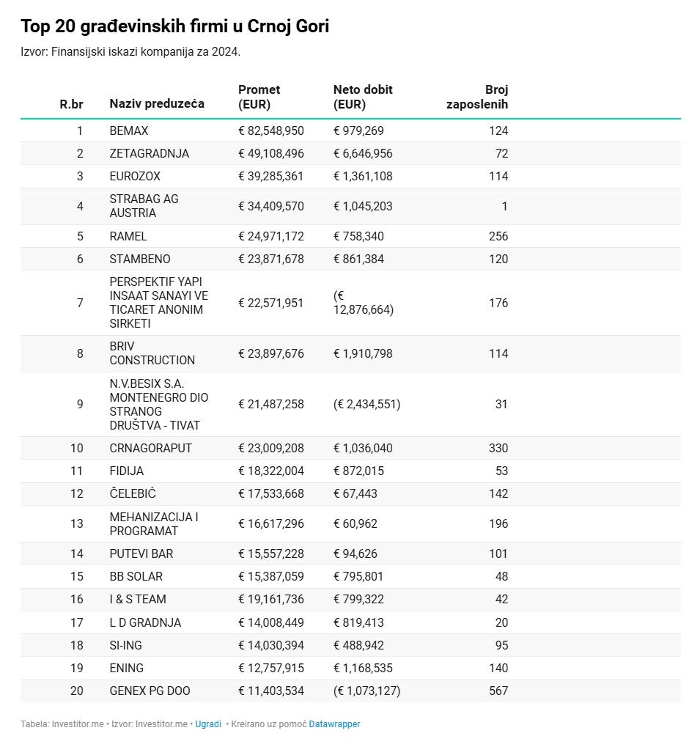The width and height of the screenshot is (700, 747).
Task: Click the STRABAG AG AUSTRIA cell
Action: pyautogui.click(x=144, y=206)
